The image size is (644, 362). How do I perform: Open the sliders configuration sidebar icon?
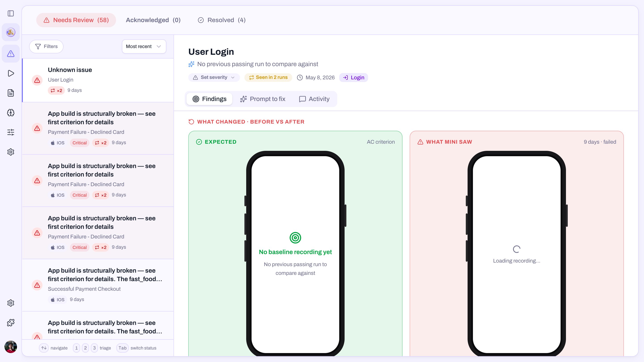[x=11, y=132]
